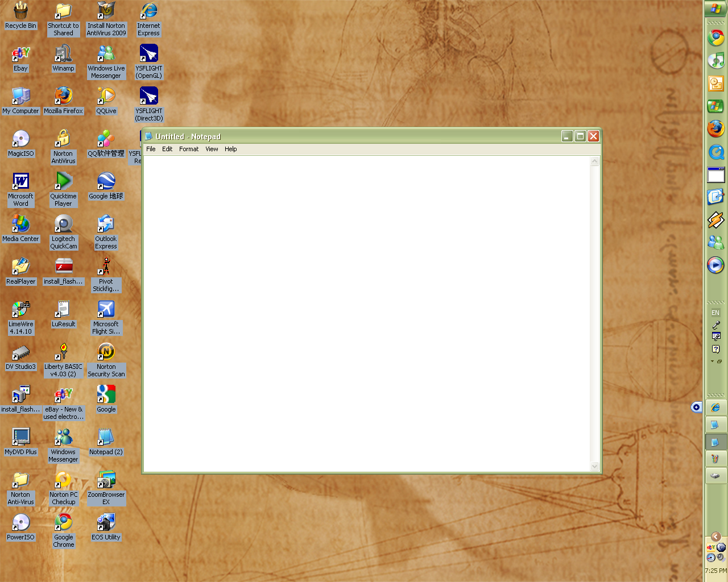Image resolution: width=728 pixels, height=582 pixels.
Task: Switch keyboard layout using the EN indicator
Action: [715, 312]
